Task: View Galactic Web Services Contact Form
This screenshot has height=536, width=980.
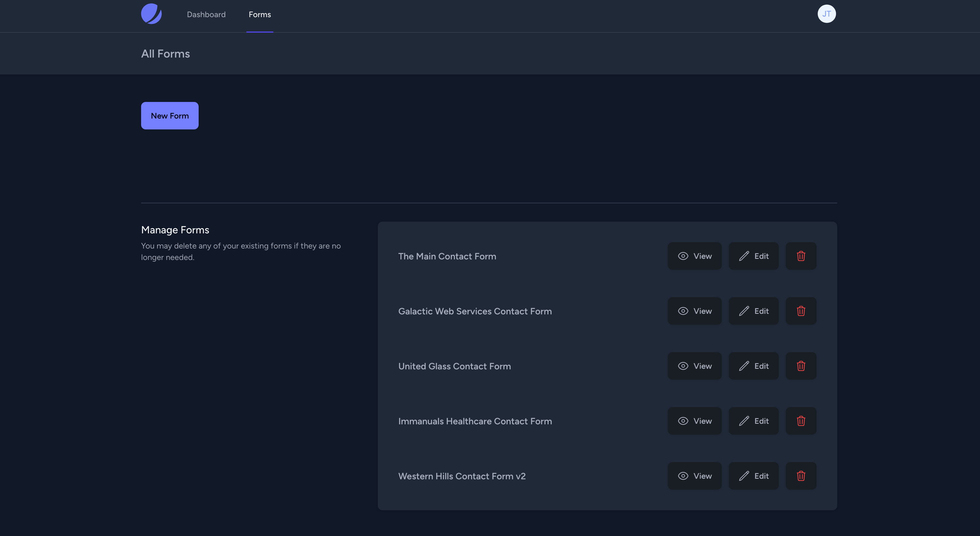Action: pos(695,311)
